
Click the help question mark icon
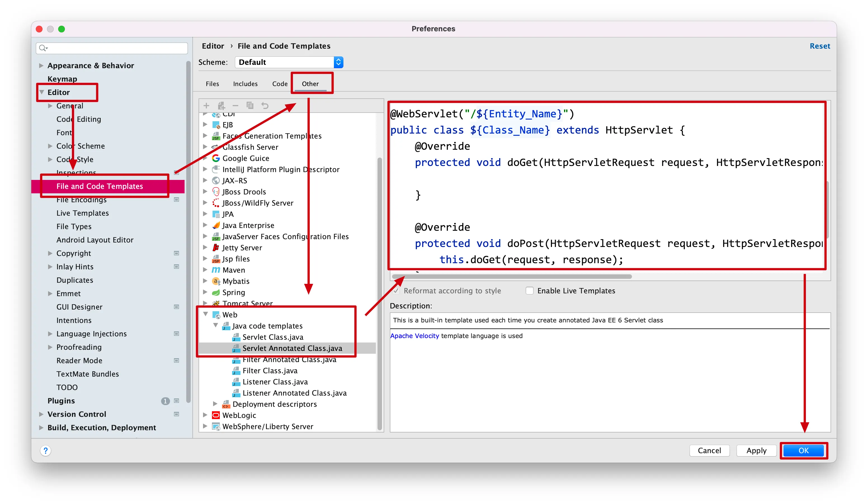46,451
